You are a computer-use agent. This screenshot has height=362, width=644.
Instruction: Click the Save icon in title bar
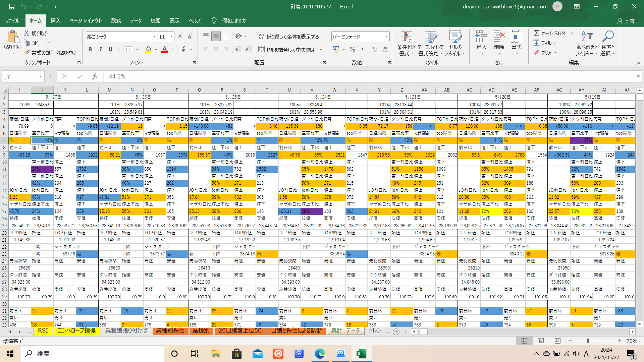point(11,7)
